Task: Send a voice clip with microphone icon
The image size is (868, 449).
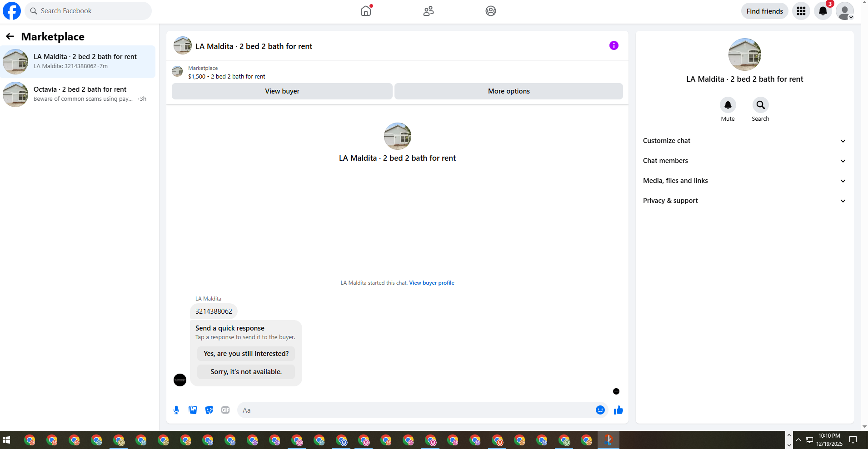Action: tap(176, 410)
